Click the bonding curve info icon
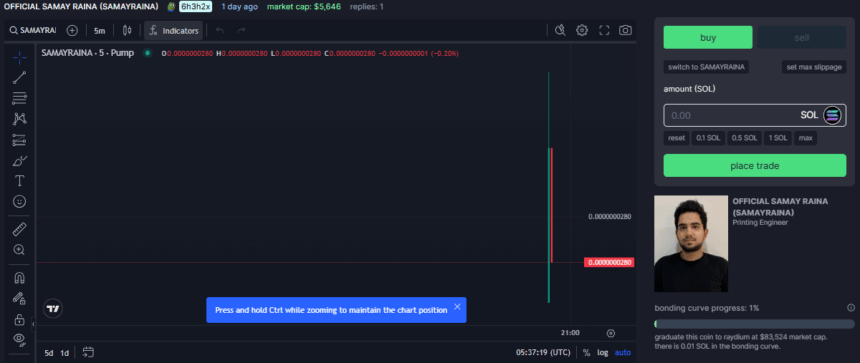The width and height of the screenshot is (860, 363). (x=851, y=308)
